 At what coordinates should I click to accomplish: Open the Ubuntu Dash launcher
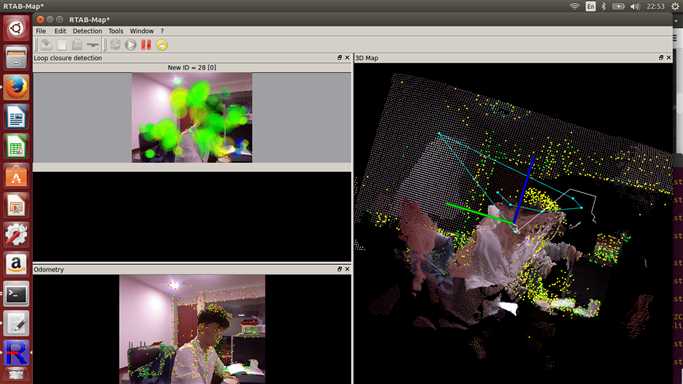tap(16, 28)
